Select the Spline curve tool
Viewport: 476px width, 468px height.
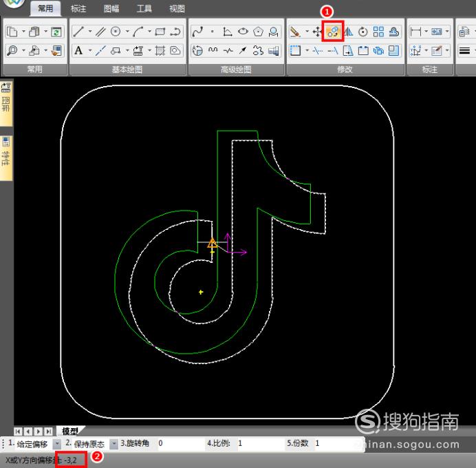point(197,31)
